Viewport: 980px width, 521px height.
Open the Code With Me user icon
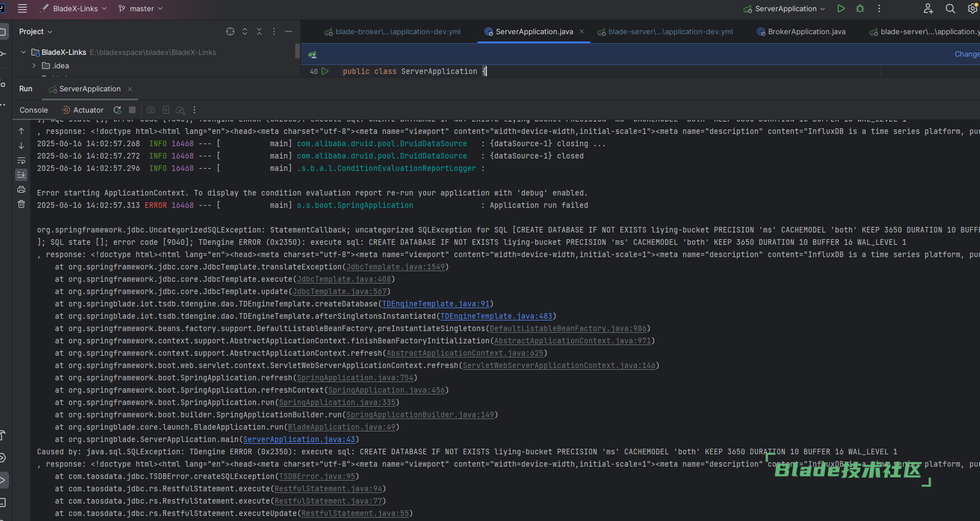click(928, 8)
